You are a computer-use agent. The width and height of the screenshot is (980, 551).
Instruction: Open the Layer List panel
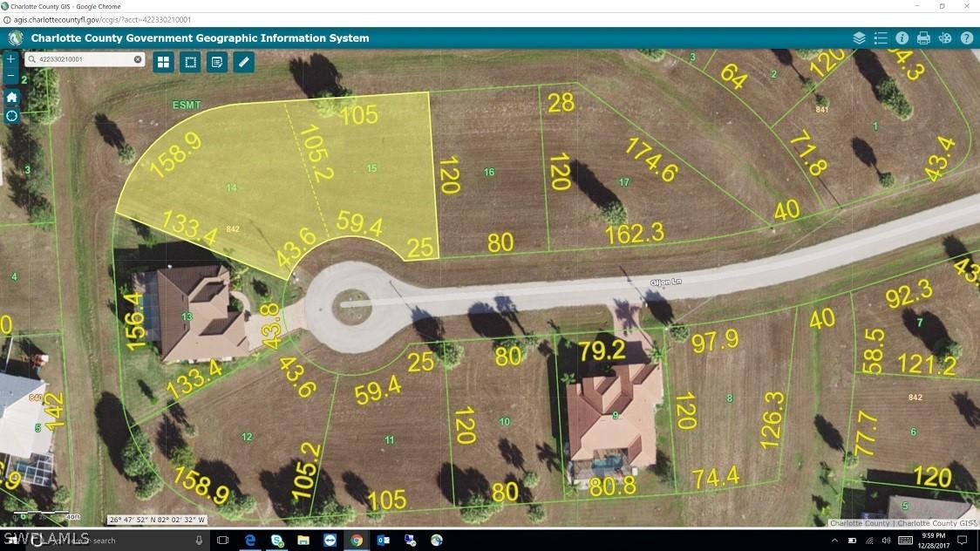click(x=859, y=38)
